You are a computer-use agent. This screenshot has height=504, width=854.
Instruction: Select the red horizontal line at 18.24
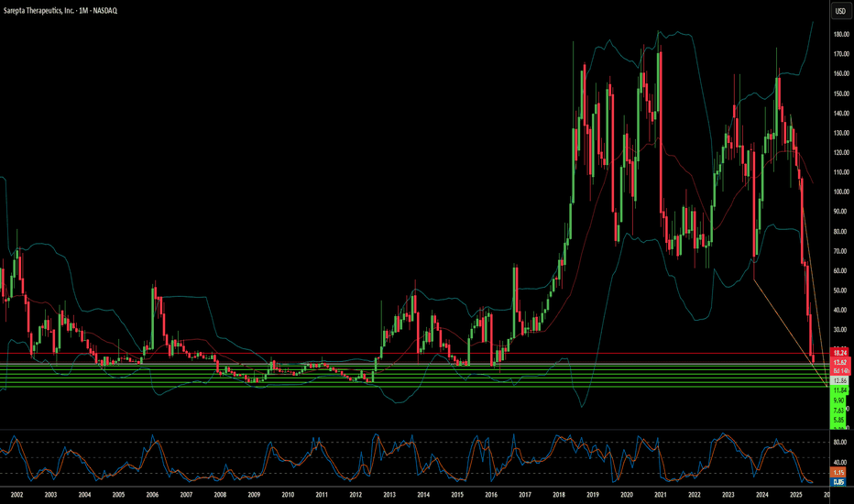coord(414,353)
